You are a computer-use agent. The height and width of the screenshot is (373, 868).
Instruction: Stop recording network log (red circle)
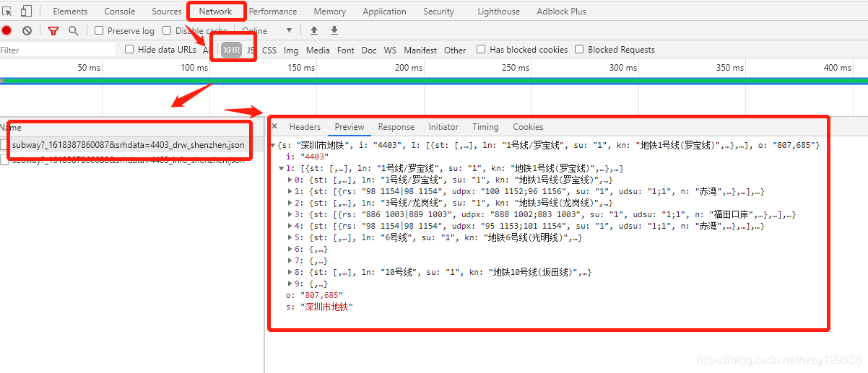point(6,30)
